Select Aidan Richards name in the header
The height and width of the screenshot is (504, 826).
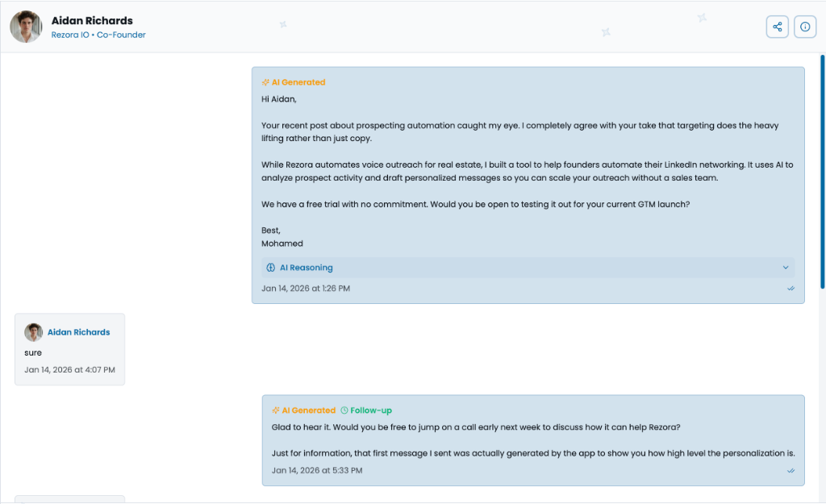pyautogui.click(x=92, y=20)
